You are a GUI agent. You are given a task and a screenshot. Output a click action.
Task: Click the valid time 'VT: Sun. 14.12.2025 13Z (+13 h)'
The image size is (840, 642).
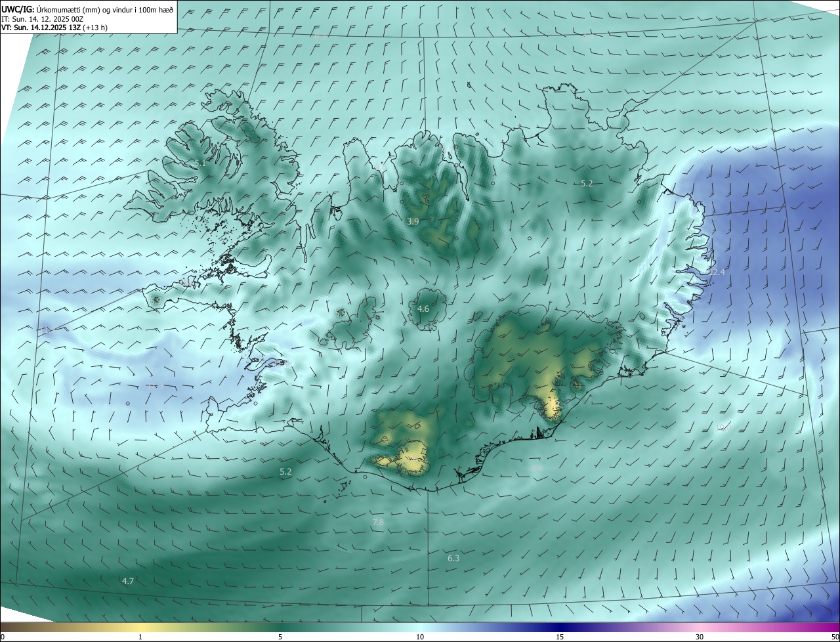[x=54, y=28]
